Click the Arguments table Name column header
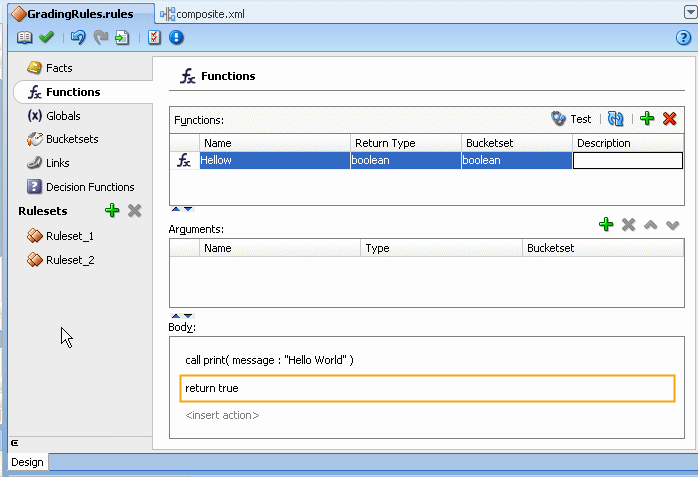The image size is (698, 477). pos(280,248)
